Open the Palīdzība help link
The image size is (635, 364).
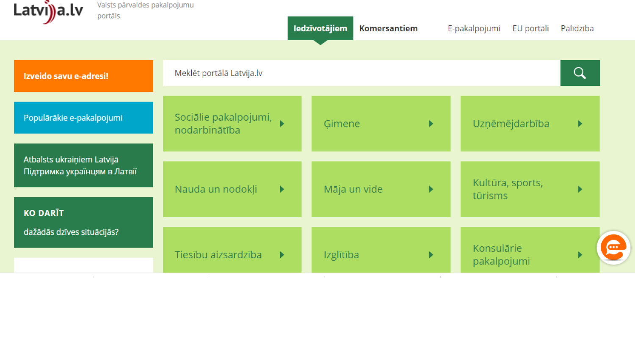pos(577,28)
